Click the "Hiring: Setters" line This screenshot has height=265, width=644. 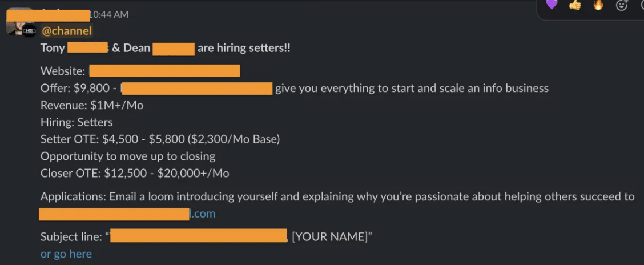click(77, 122)
